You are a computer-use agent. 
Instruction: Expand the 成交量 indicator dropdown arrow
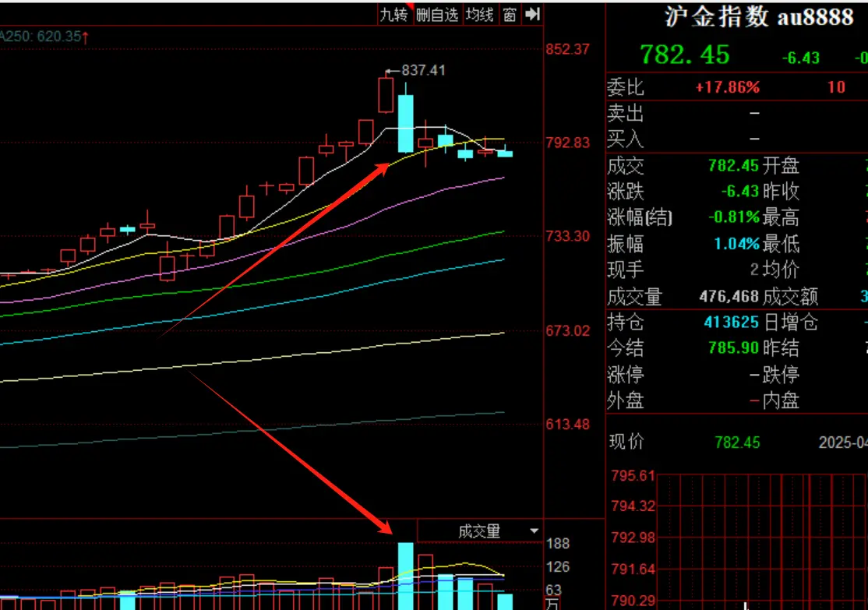534,531
